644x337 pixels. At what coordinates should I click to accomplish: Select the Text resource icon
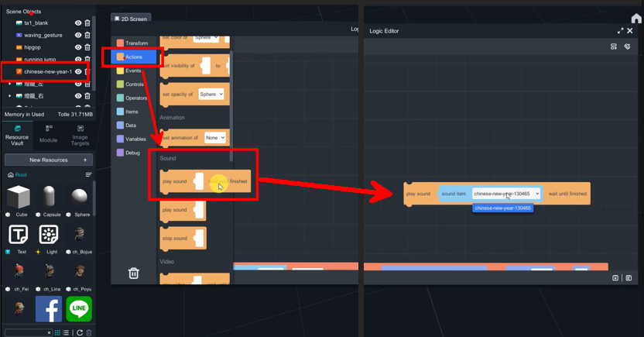click(19, 235)
